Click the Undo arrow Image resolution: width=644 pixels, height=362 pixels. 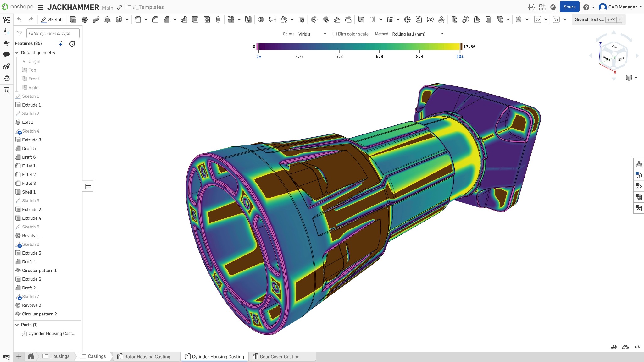(19, 19)
